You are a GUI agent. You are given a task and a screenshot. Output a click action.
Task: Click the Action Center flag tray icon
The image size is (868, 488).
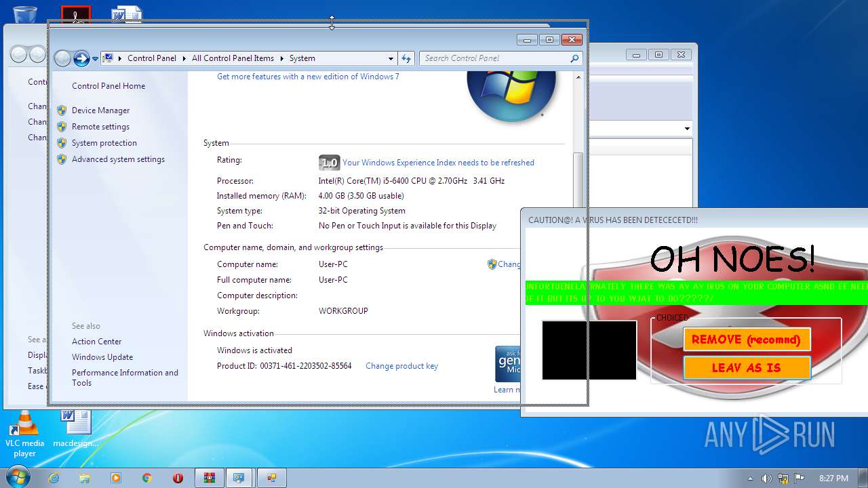pos(800,479)
